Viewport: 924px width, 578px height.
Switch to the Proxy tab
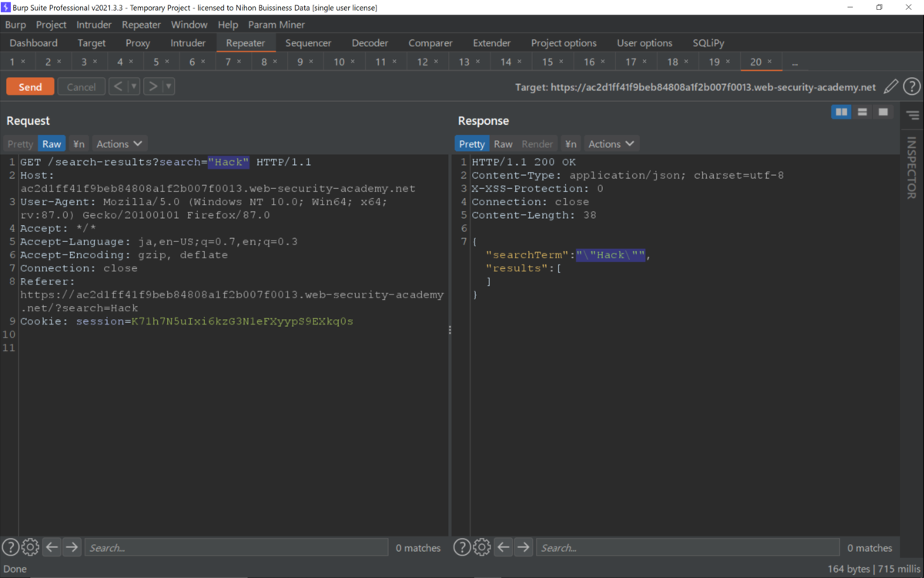(x=138, y=43)
